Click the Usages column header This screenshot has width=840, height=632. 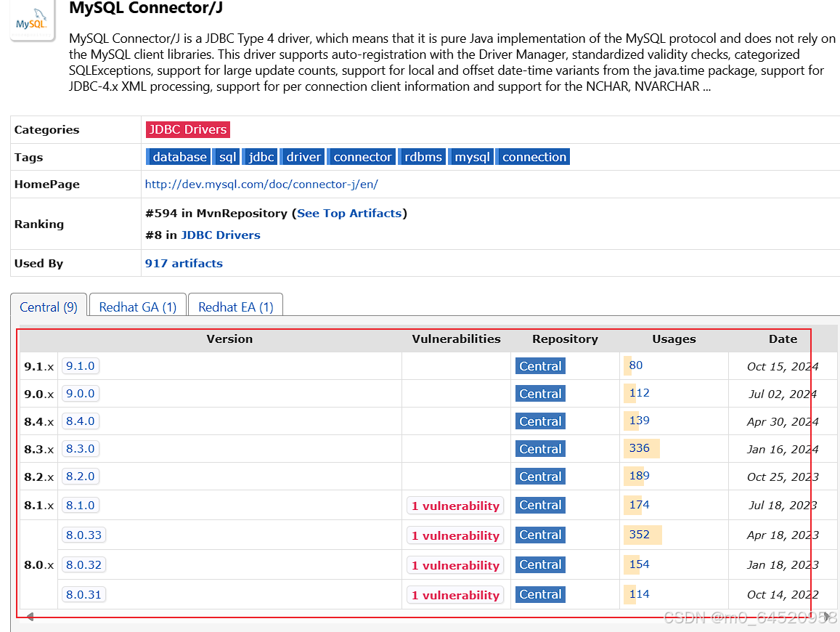[674, 339]
